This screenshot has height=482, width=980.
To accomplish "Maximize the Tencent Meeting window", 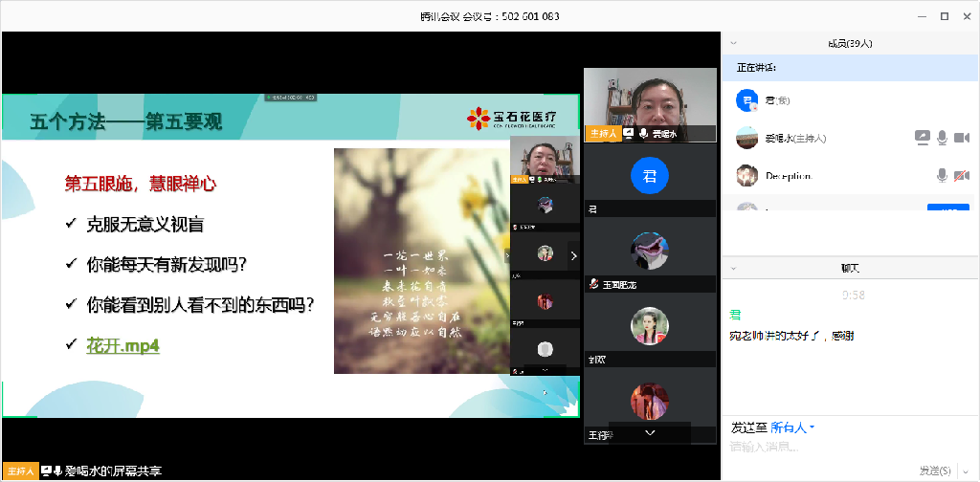I will 945,16.
